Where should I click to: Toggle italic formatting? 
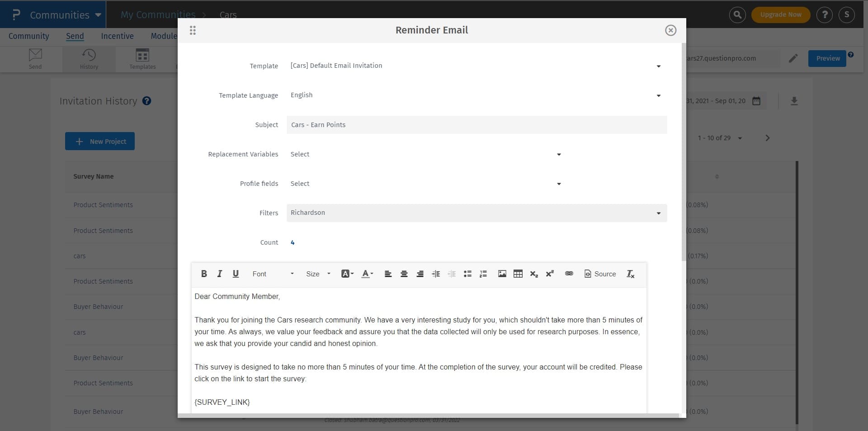pos(220,274)
